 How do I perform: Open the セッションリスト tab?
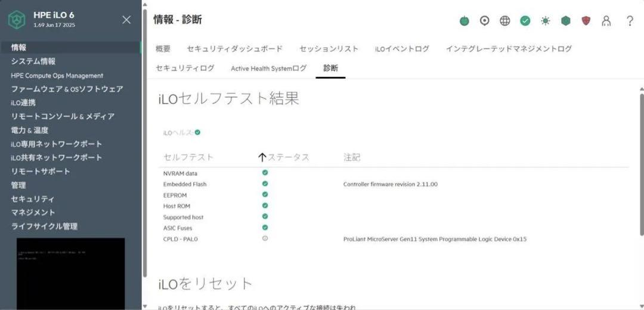329,48
